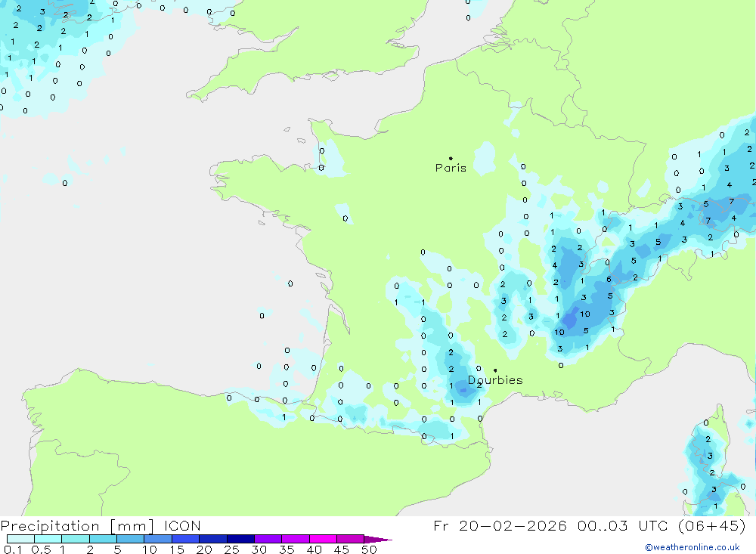The image size is (756, 554).
Task: Select the lightest 0.1 mm legend swatch
Action: click(20, 539)
